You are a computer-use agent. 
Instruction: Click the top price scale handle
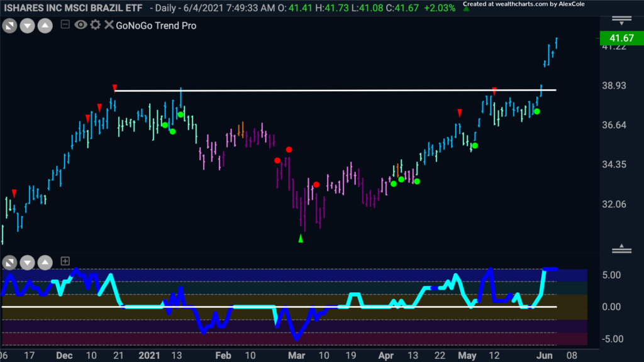[621, 21]
